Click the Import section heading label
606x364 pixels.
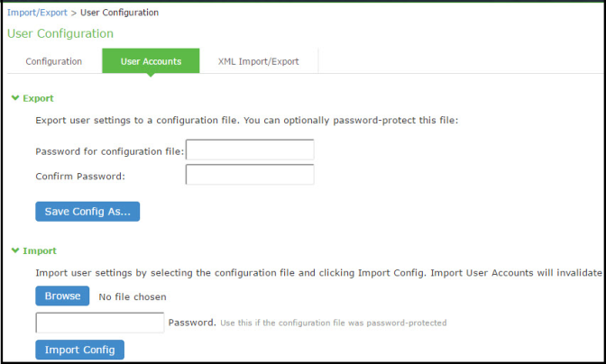[40, 251]
